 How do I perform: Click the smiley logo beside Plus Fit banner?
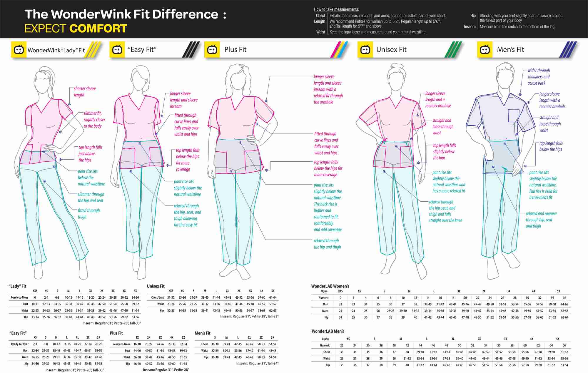pos(212,49)
